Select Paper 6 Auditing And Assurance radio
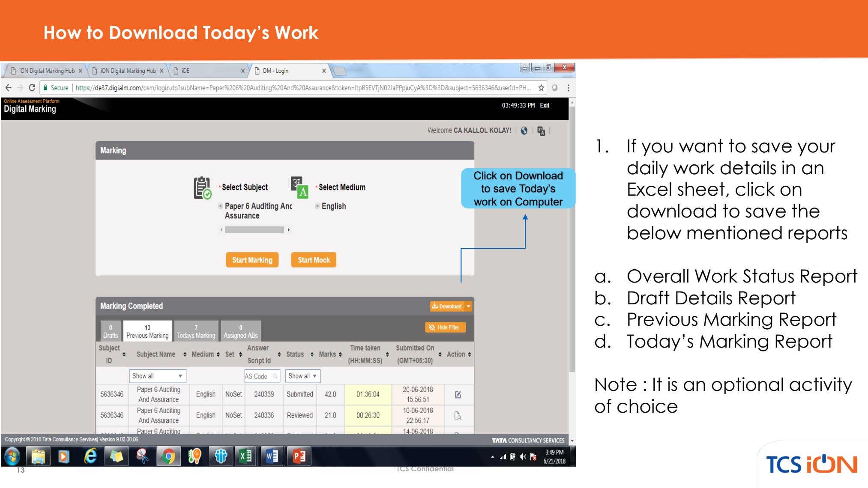 pos(220,206)
